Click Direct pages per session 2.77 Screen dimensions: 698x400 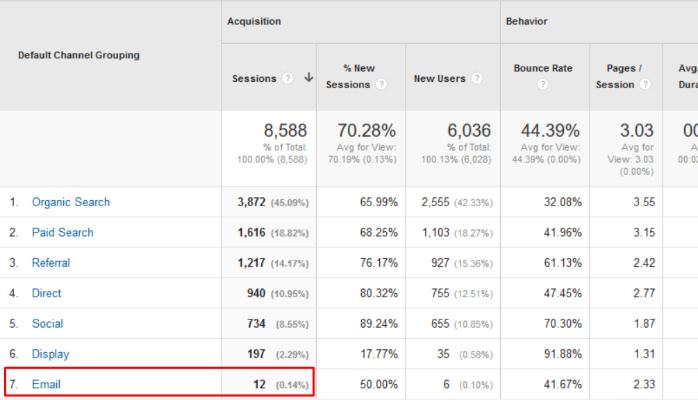[644, 293]
